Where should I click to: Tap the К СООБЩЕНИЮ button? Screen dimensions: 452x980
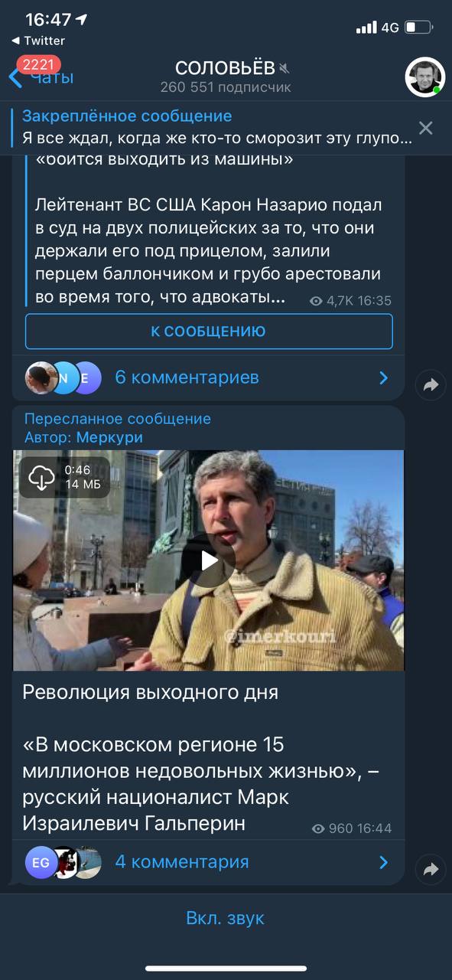209,332
